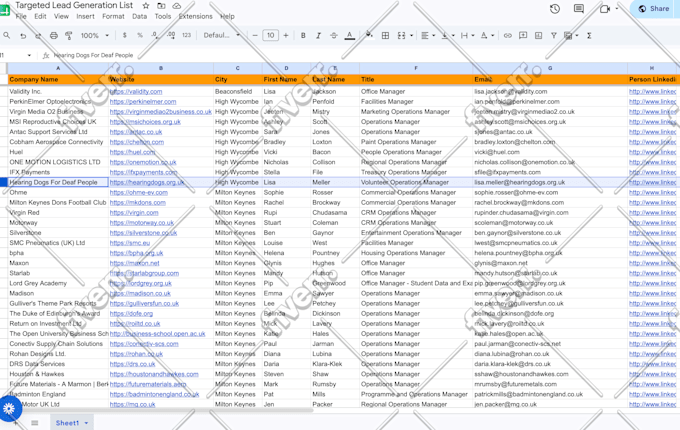Open the zoom 100% dropdown

(95, 36)
